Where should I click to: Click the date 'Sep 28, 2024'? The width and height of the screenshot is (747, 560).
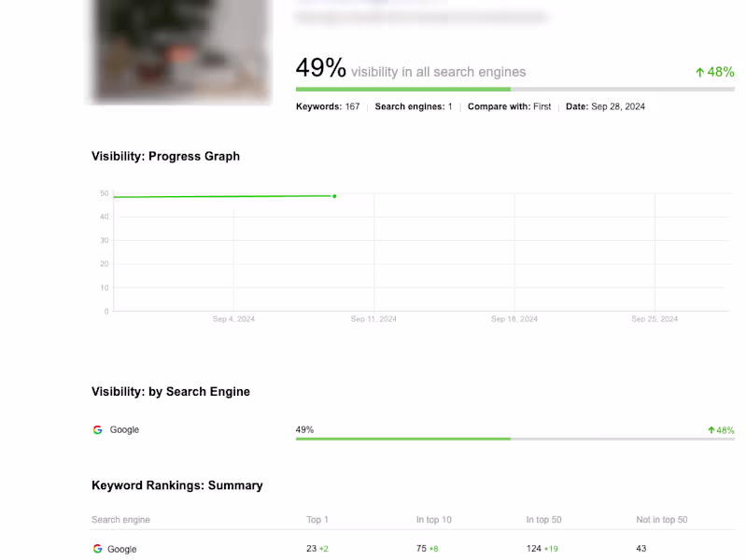pyautogui.click(x=617, y=107)
